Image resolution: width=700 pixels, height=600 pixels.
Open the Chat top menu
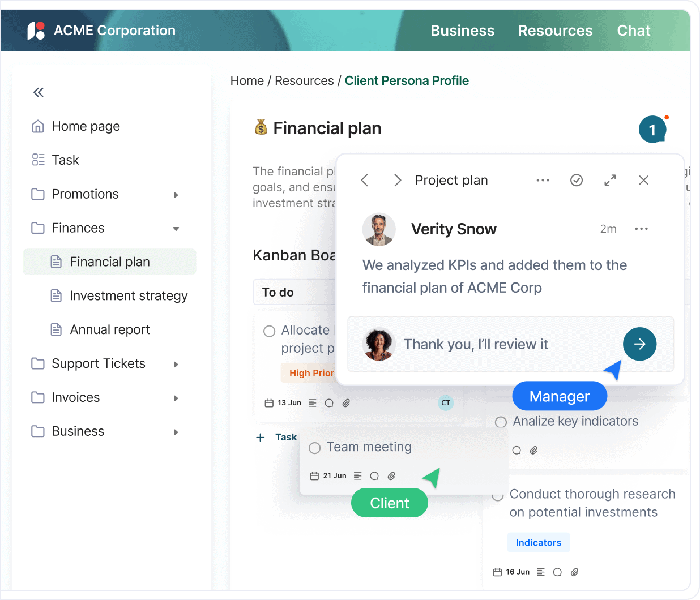pos(634,31)
